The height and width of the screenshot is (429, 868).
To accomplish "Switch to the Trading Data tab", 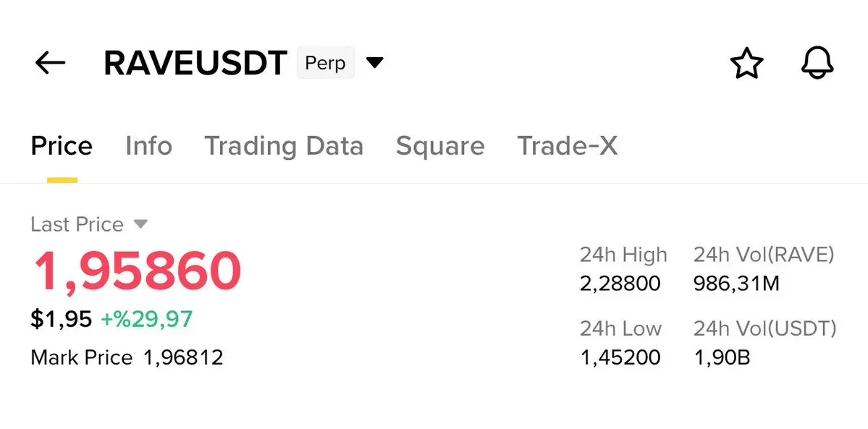I will tap(283, 146).
